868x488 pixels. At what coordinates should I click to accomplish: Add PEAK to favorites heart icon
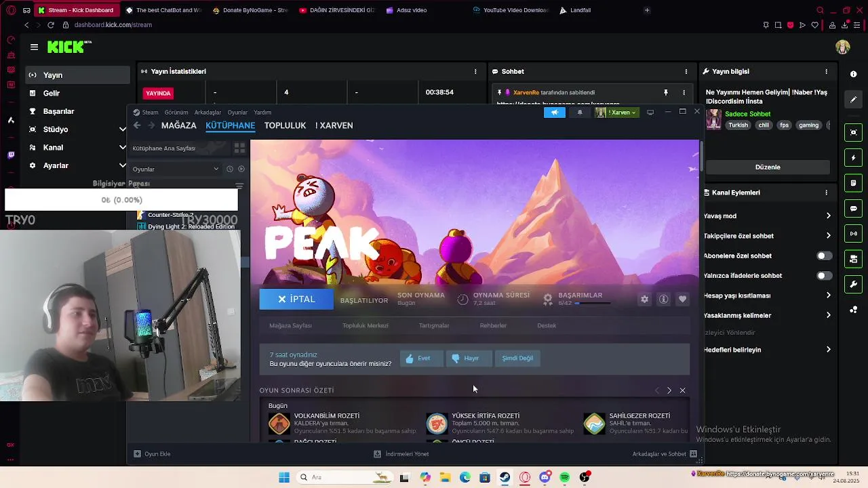pos(683,299)
